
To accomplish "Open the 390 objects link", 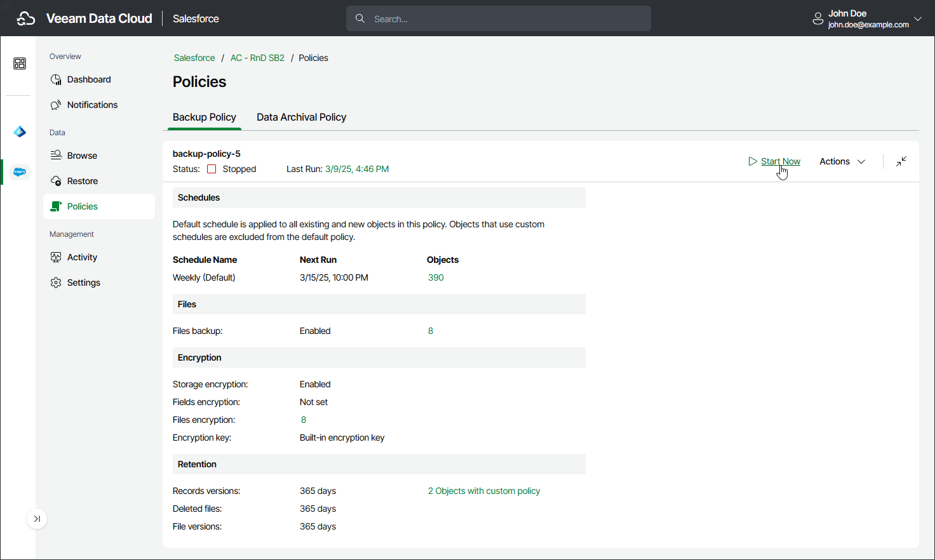I will (x=436, y=277).
